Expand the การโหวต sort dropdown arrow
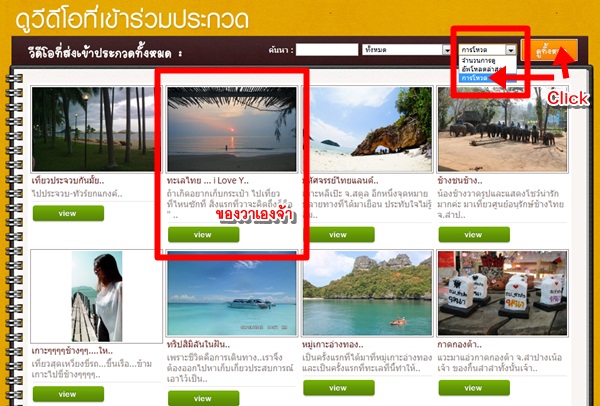The width and height of the screenshot is (600, 406). pos(510,50)
